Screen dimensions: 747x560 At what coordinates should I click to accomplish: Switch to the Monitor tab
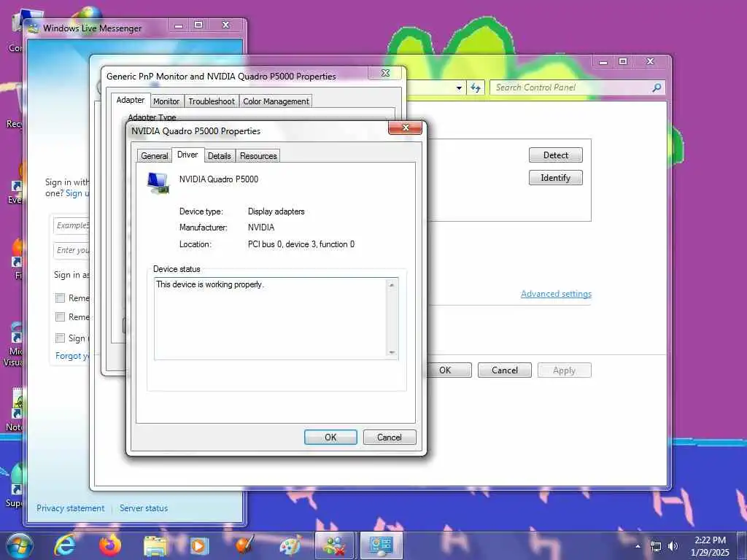pyautogui.click(x=166, y=101)
